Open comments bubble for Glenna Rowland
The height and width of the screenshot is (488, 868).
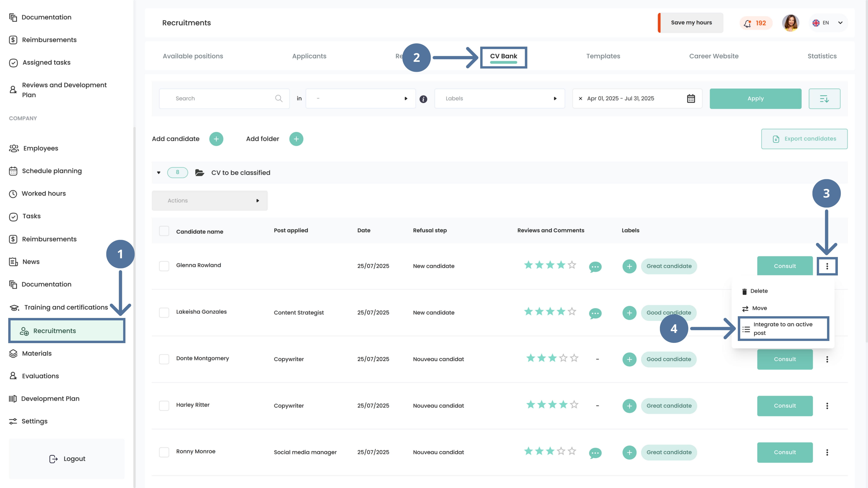[595, 267]
